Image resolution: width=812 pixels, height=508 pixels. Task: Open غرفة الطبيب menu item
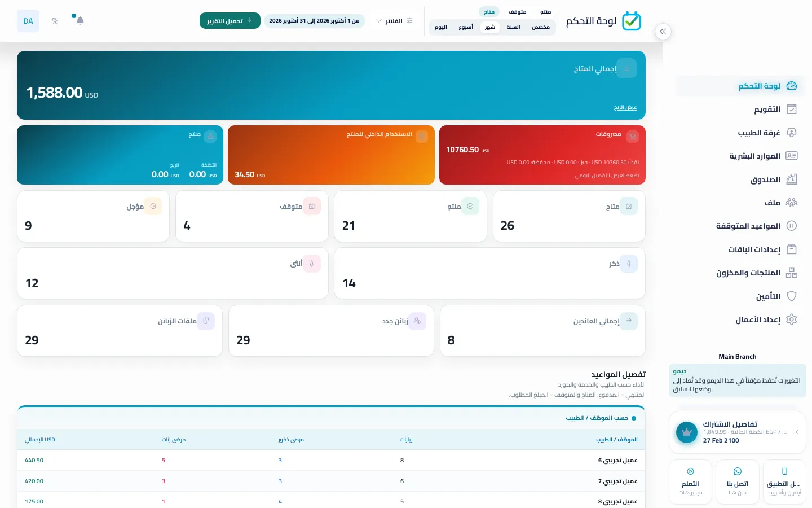point(741,133)
